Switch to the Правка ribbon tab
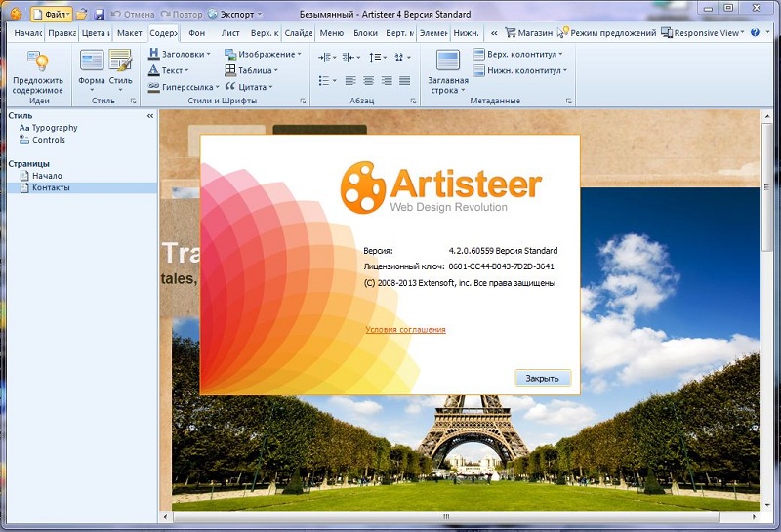781x532 pixels. tap(62, 33)
